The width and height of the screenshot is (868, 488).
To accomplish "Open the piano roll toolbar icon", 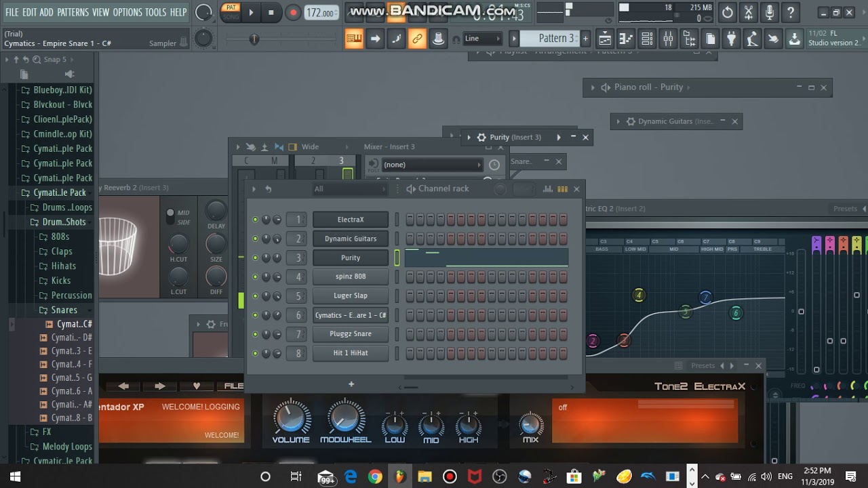I will point(627,39).
